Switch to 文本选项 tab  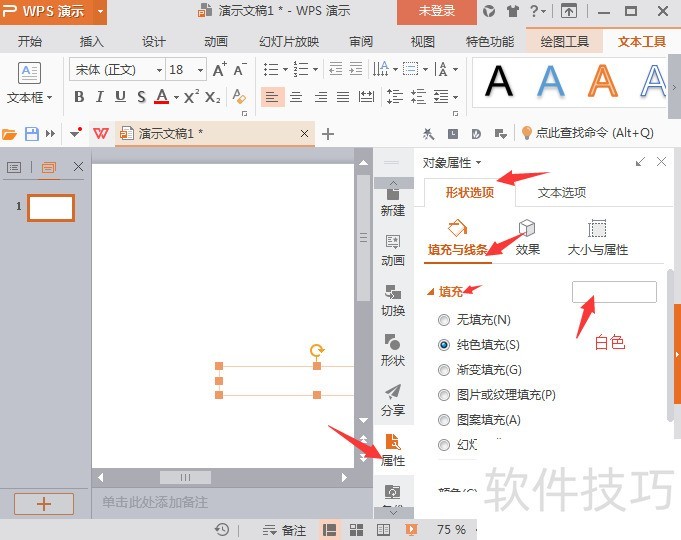pos(562,192)
